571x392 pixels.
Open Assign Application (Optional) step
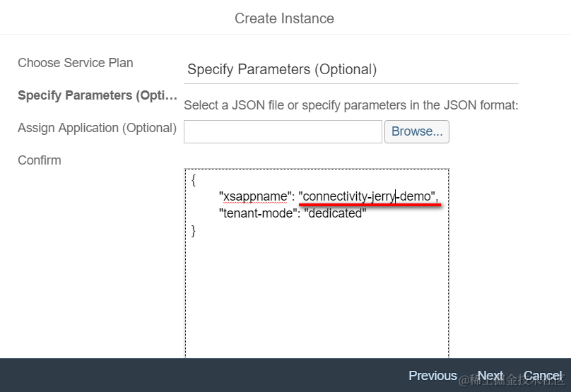click(x=97, y=128)
